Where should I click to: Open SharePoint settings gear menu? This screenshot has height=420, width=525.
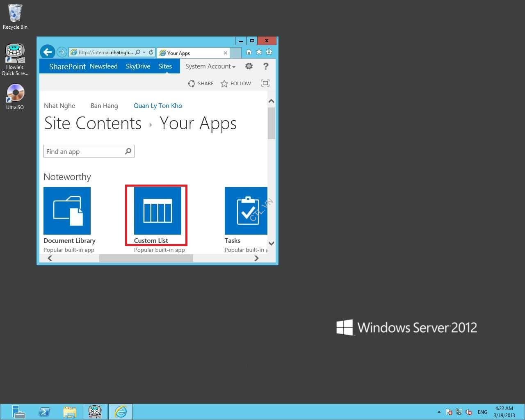(x=249, y=66)
